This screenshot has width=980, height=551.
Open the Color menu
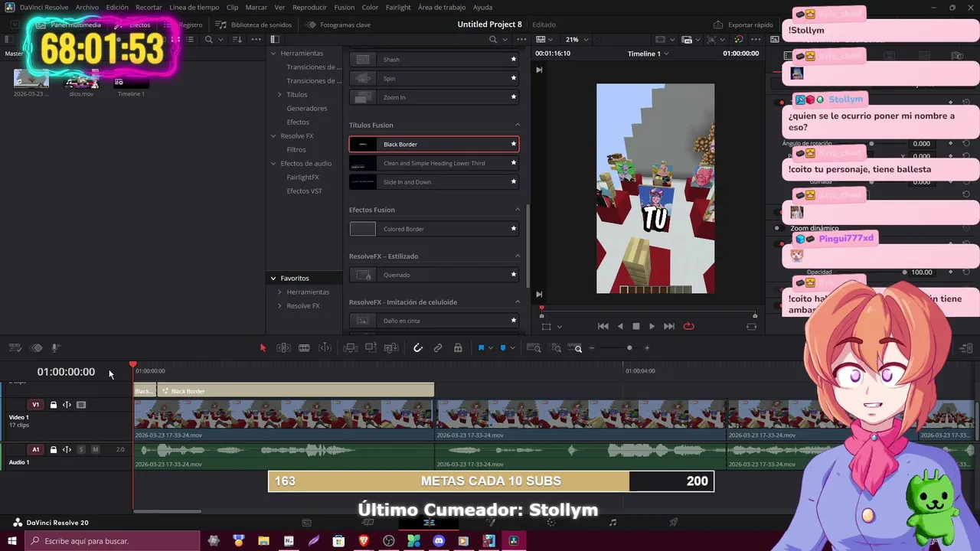pos(370,7)
